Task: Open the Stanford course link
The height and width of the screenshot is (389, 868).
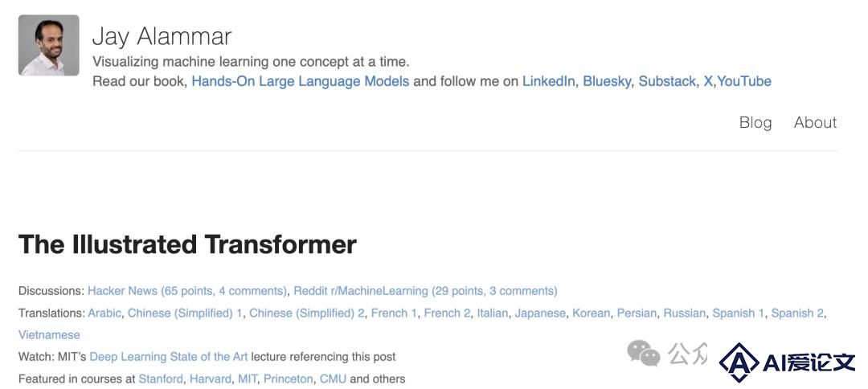Action: (161, 379)
